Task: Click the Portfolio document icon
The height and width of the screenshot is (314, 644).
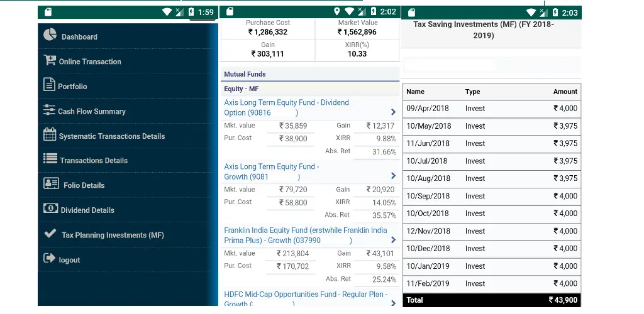Action: coord(49,84)
